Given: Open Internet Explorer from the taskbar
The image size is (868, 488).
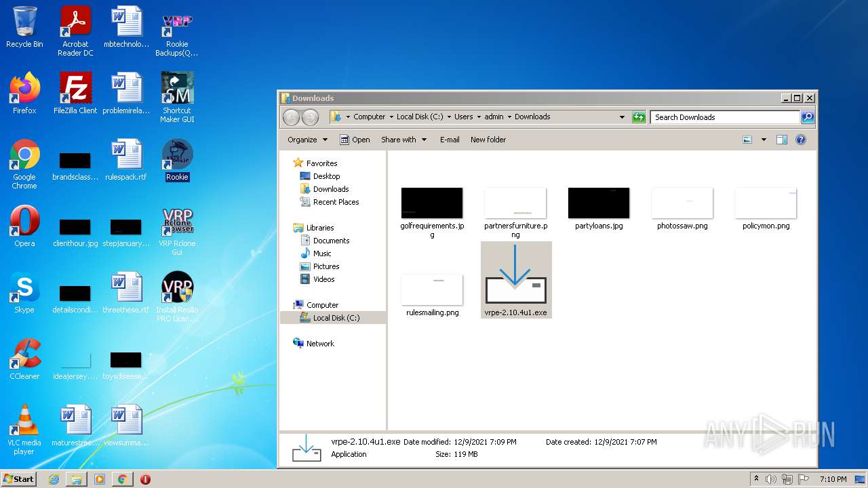Looking at the screenshot, I should (54, 479).
